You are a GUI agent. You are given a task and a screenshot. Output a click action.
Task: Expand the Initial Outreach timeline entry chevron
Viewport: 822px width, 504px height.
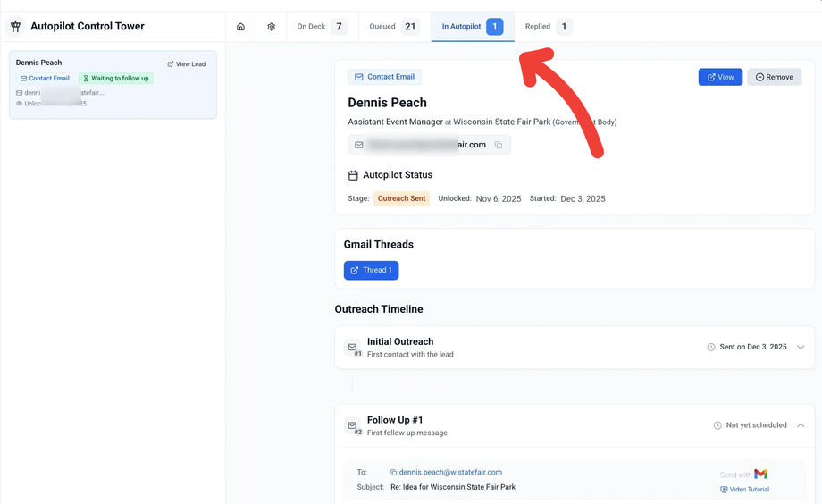(x=801, y=347)
